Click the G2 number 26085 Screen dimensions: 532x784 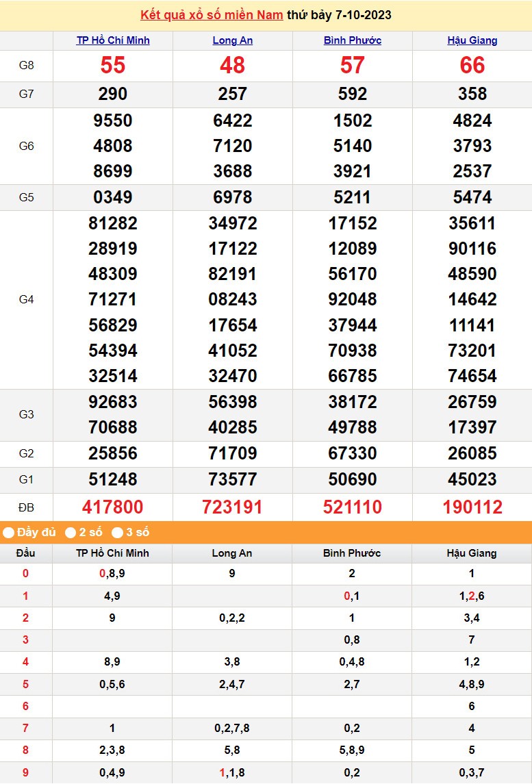472,453
